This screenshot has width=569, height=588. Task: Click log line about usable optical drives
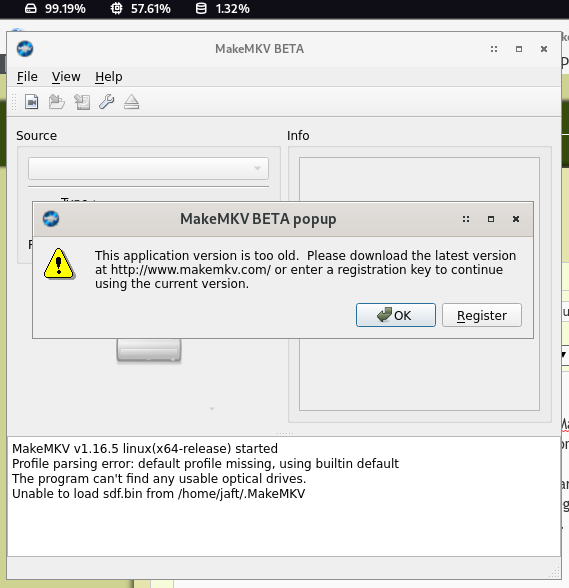pyautogui.click(x=159, y=478)
